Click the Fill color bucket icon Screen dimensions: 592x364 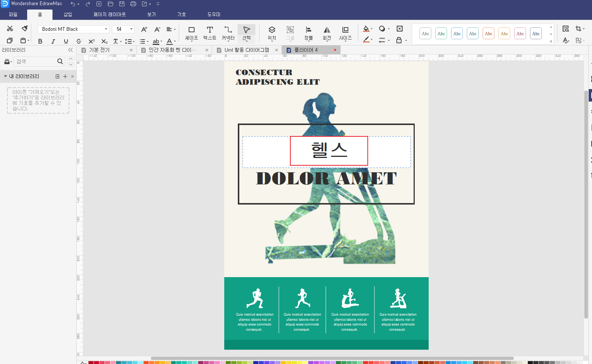366,29
